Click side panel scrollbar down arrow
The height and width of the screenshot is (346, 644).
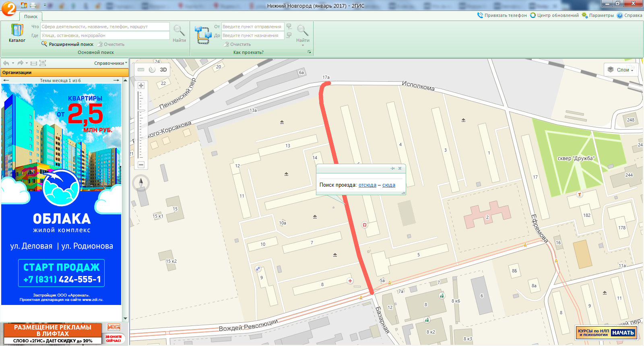(125, 318)
